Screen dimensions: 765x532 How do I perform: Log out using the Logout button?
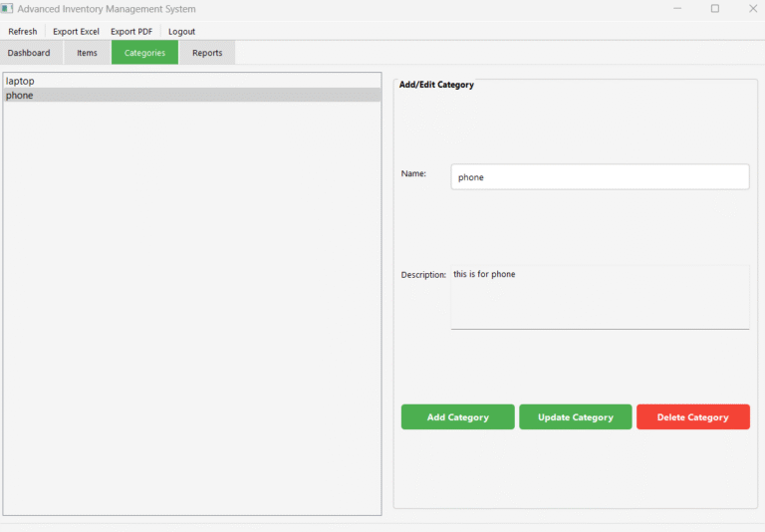coord(181,32)
